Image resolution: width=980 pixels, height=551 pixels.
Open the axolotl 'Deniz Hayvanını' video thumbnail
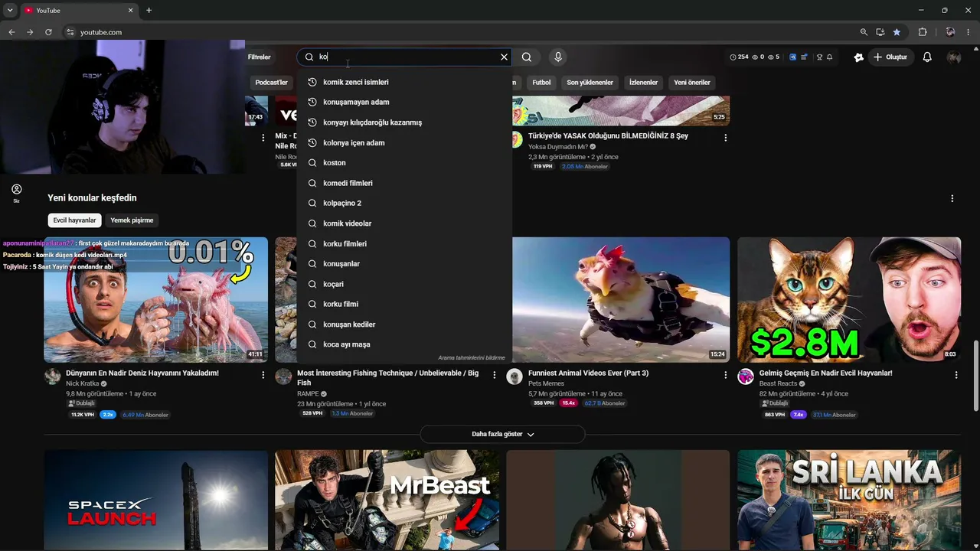click(x=156, y=299)
